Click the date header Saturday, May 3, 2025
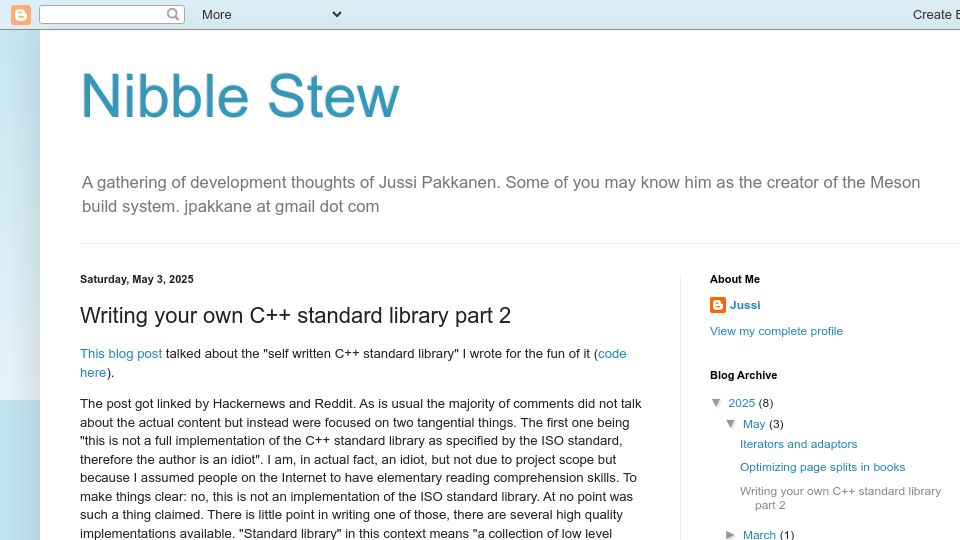Screen dimensions: 960x540 (137, 279)
